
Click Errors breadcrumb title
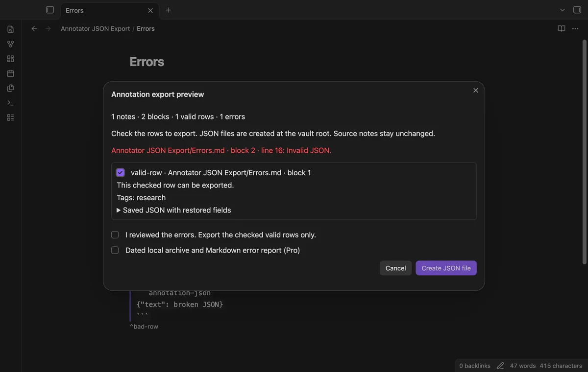146,29
